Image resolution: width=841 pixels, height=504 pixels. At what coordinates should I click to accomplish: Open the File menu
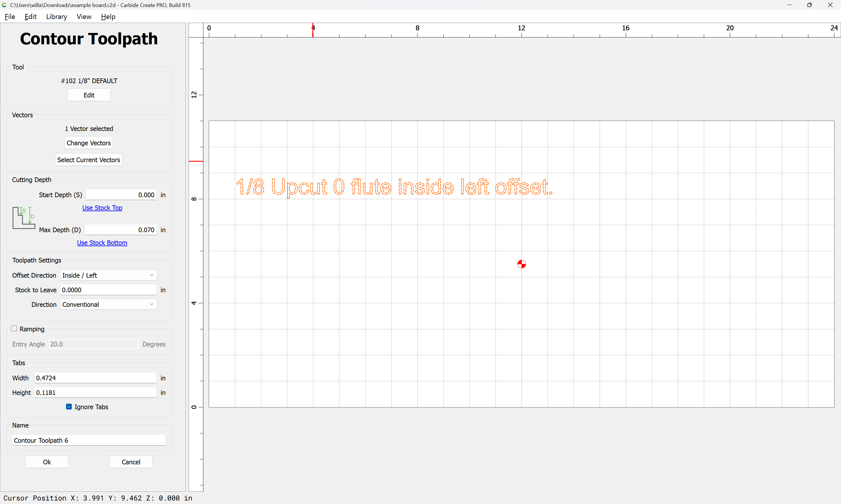click(x=10, y=17)
